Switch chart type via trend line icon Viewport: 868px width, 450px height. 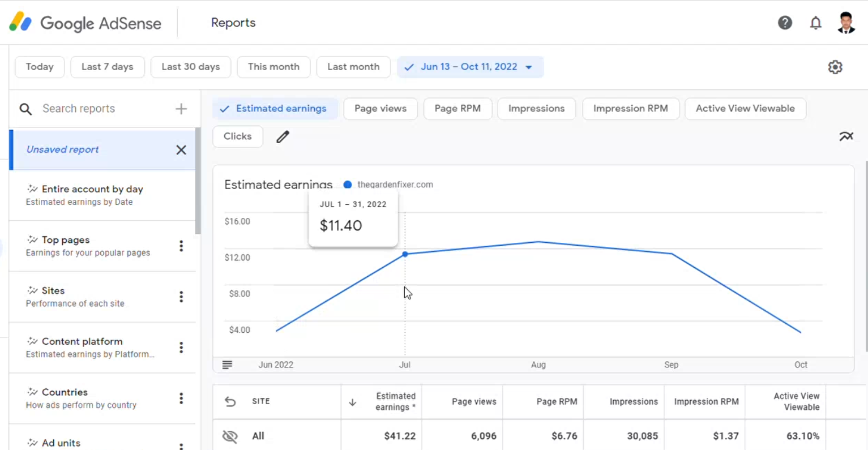(846, 136)
